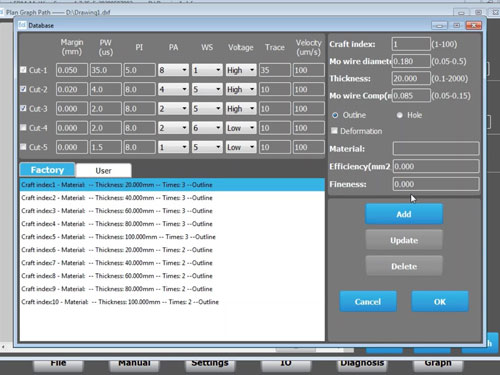Select Craft index3 row, Thickness 60.000mm
The image size is (500, 375).
[x=172, y=211]
